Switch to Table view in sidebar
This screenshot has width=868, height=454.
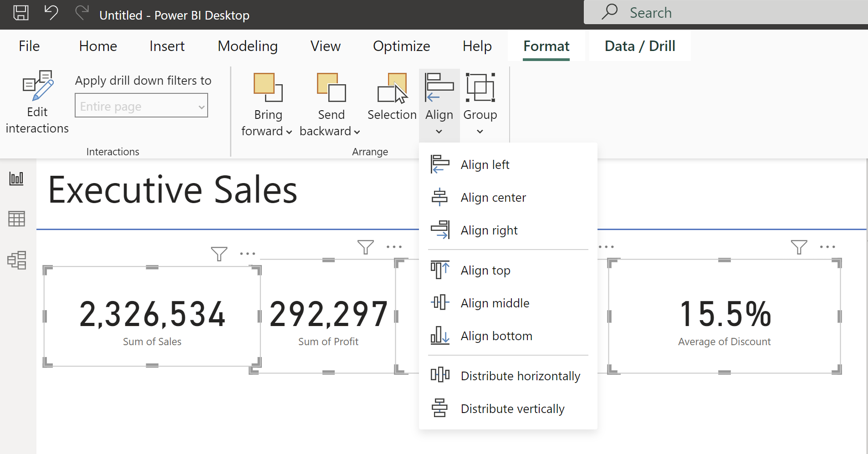coord(17,219)
